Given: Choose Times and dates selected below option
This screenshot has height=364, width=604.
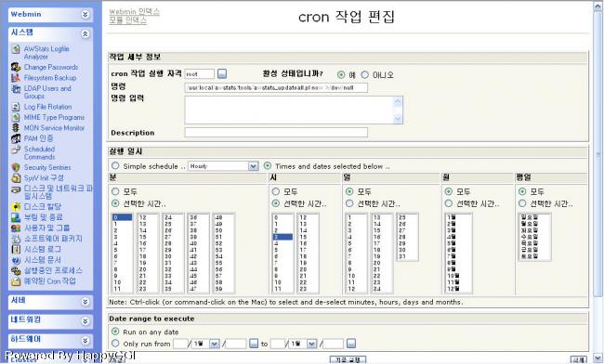Looking at the screenshot, I should [x=268, y=166].
